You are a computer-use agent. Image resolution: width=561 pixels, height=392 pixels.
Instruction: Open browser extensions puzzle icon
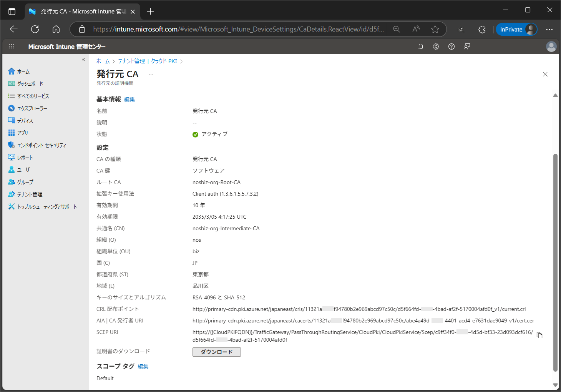coord(482,30)
